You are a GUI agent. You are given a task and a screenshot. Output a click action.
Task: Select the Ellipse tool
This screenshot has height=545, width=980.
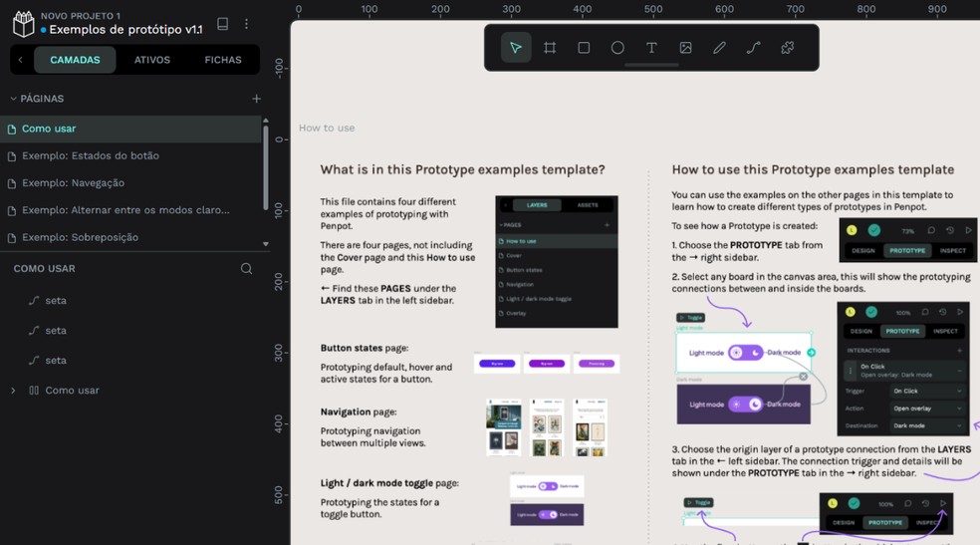pos(617,48)
